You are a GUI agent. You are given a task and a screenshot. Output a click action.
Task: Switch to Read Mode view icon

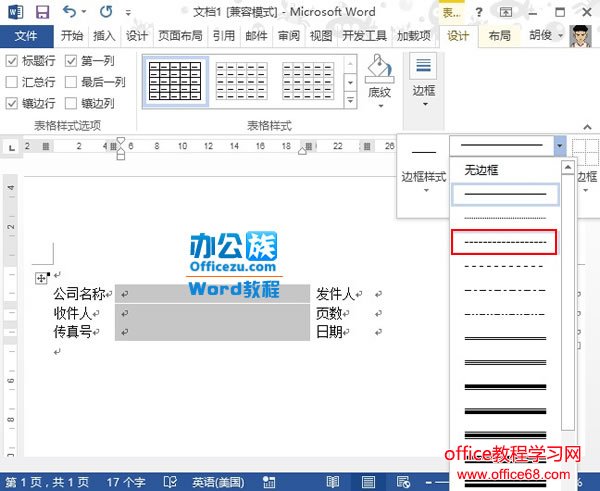pos(333,482)
